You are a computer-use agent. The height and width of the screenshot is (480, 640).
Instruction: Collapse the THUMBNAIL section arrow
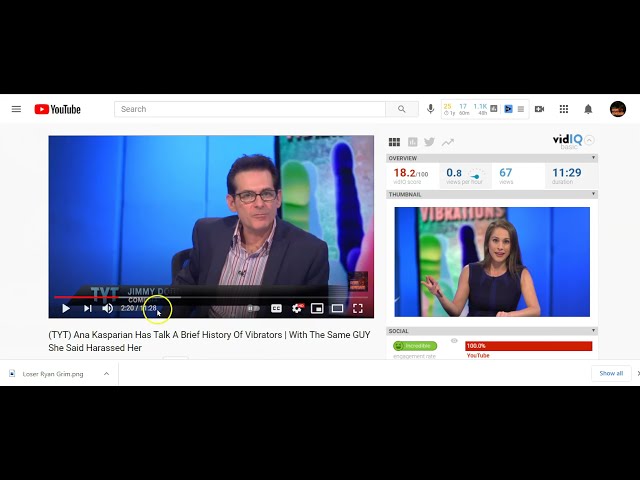[x=593, y=194]
